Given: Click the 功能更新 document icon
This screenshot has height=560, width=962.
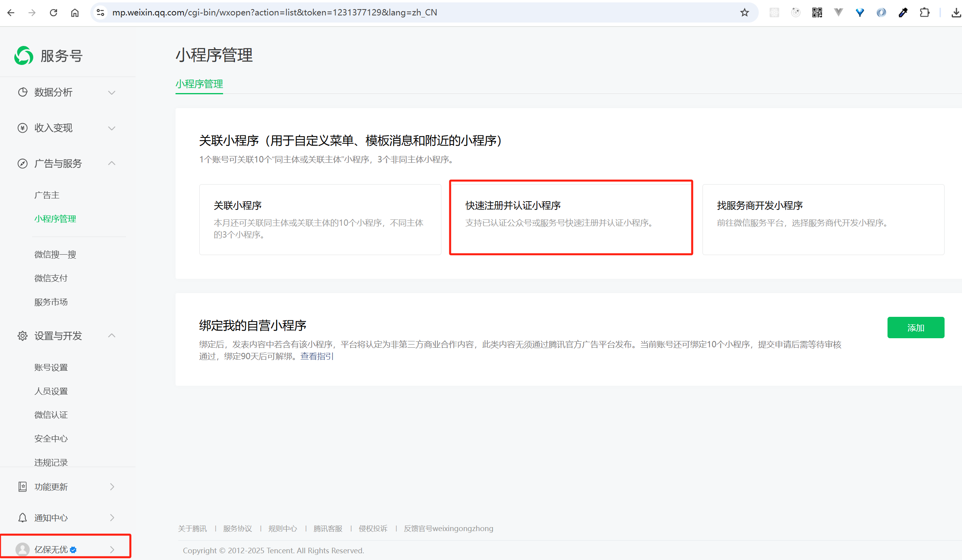Looking at the screenshot, I should (x=23, y=487).
